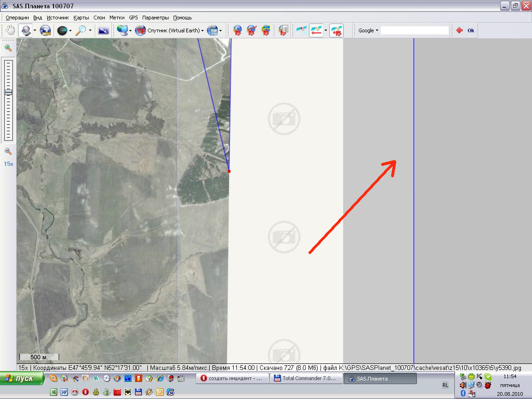This screenshot has height=399, width=532.
Task: Expand the Спутник (Virtual Earth) map dropdown
Action: pyautogui.click(x=203, y=30)
